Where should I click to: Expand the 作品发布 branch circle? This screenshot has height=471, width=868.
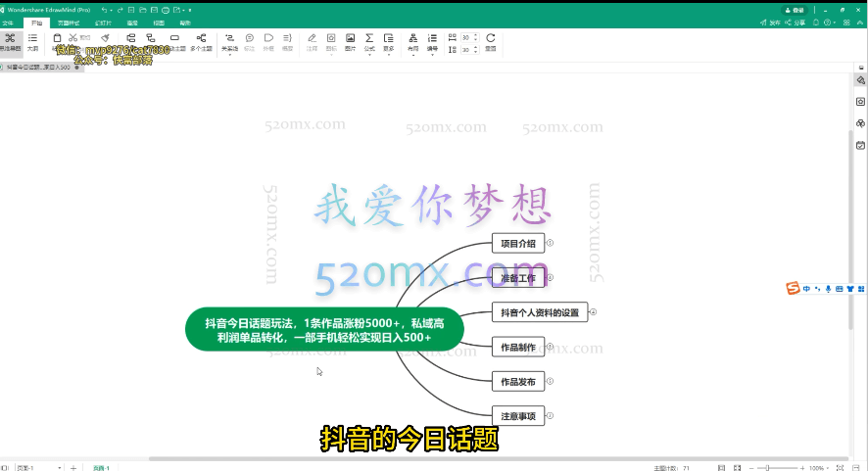click(x=550, y=381)
